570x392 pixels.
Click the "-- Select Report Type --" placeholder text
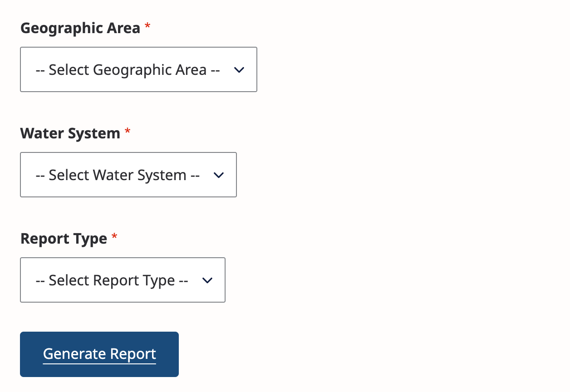[x=112, y=280]
